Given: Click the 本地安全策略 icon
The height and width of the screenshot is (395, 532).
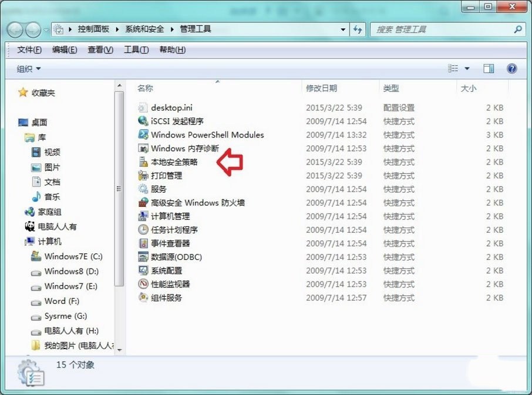Looking at the screenshot, I should (143, 162).
